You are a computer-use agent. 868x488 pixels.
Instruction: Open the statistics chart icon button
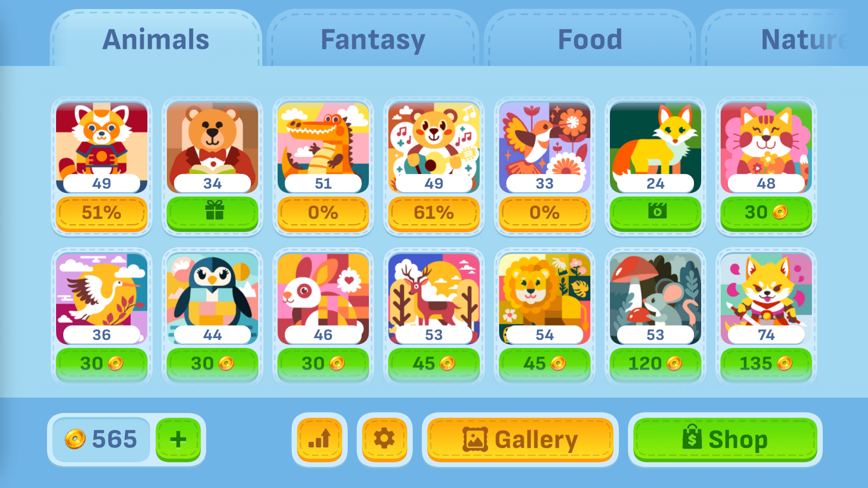point(320,439)
